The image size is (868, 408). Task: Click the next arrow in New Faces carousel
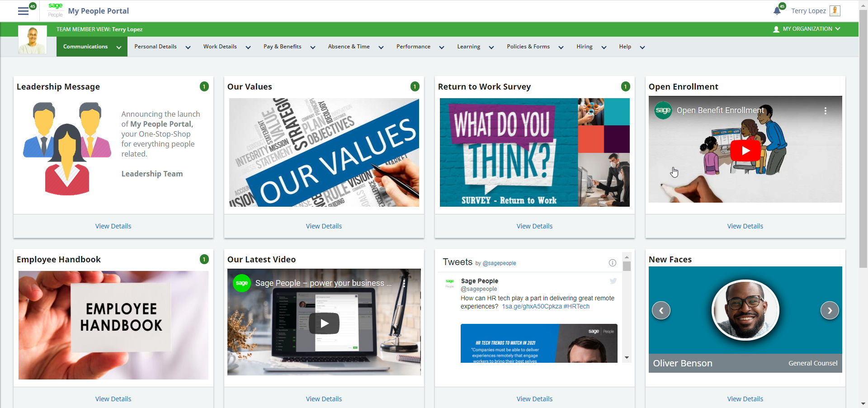[x=830, y=310]
